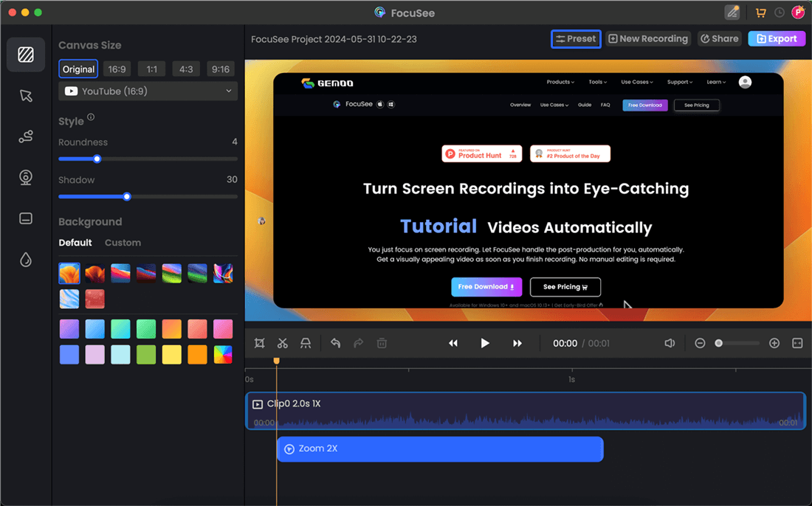Pick the pink gradient swatch
This screenshot has width=812, height=506.
click(x=223, y=329)
